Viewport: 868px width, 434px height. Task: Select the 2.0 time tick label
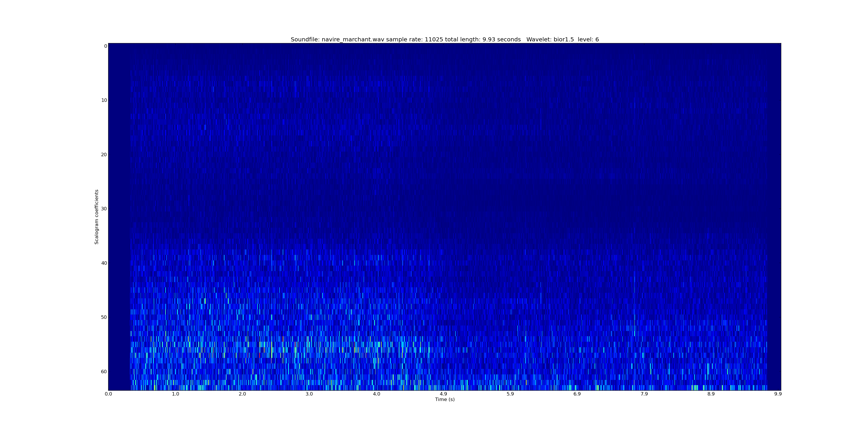click(x=242, y=394)
